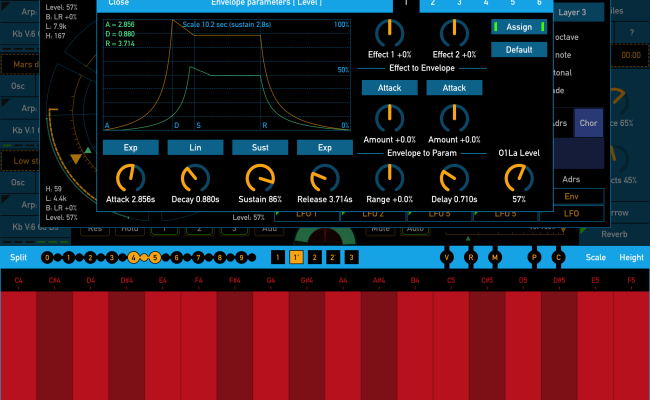
Task: Turn the Range +0.0% knob
Action: (389, 178)
